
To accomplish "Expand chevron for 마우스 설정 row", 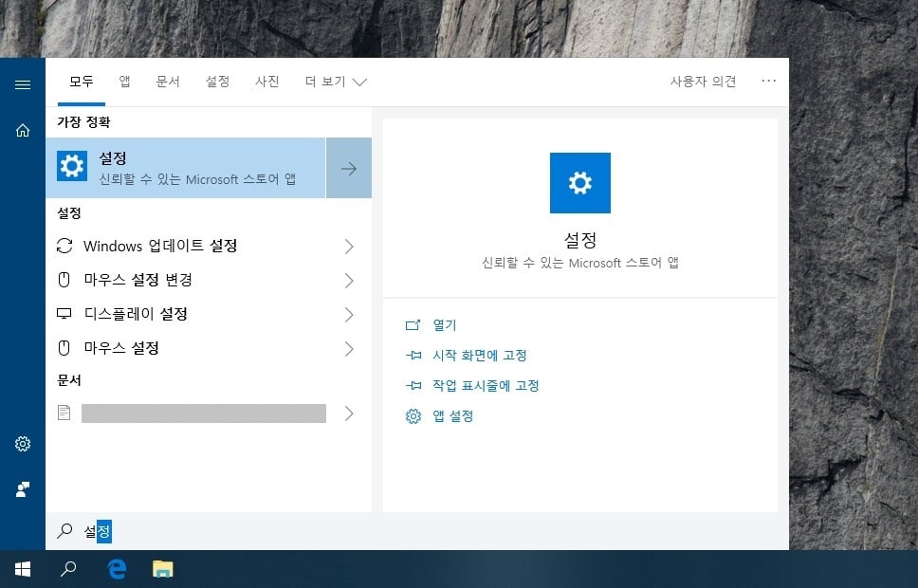I will coord(349,348).
